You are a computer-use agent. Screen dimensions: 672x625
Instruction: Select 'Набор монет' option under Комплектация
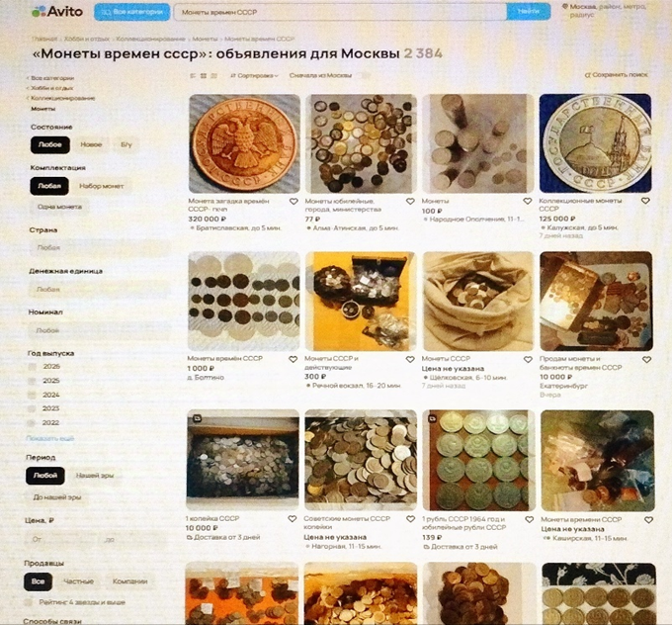tap(102, 186)
